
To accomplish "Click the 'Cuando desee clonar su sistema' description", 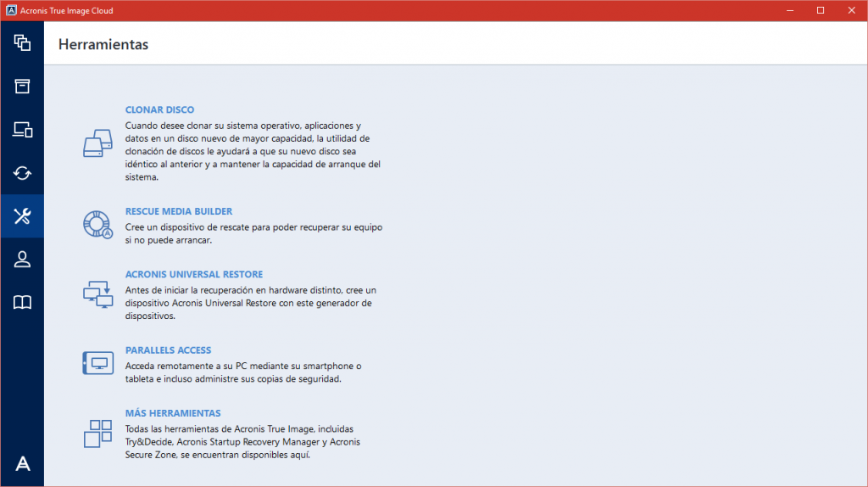I will (x=253, y=151).
